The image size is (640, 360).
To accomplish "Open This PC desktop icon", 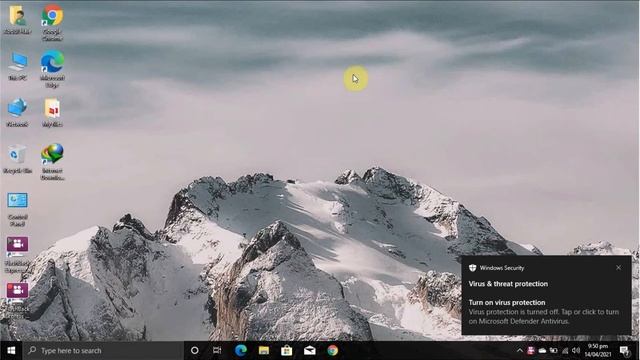I will [18, 66].
